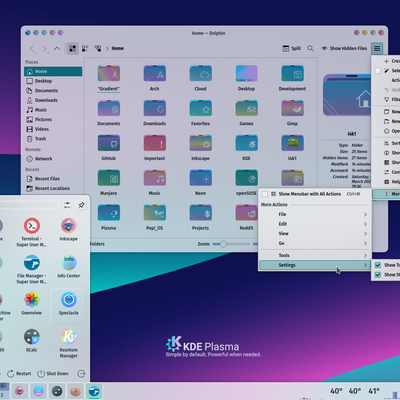Viewport: 400px width, 400px height.
Task: Adjust the Zoom slider handle
Action: 223,244
